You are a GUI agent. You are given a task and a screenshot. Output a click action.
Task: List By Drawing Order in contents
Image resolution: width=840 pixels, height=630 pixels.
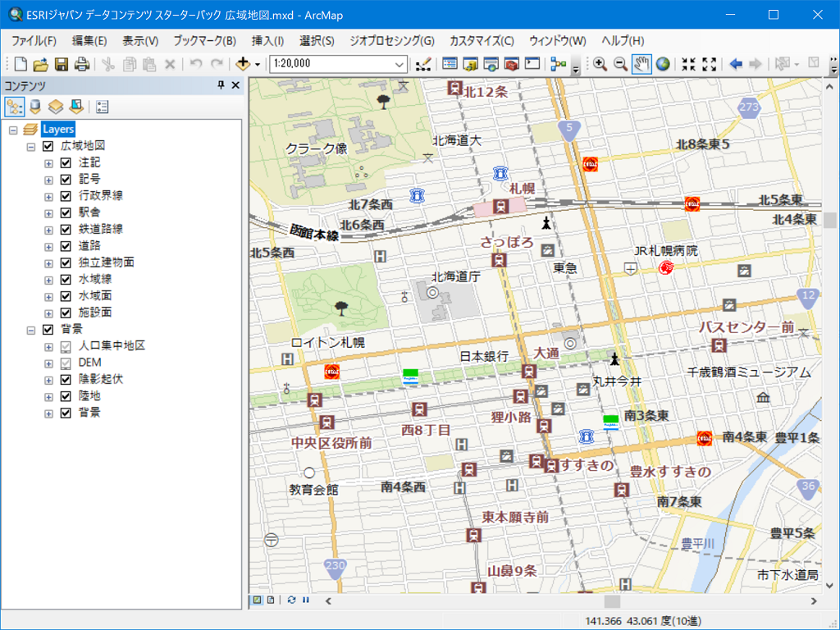coord(14,107)
